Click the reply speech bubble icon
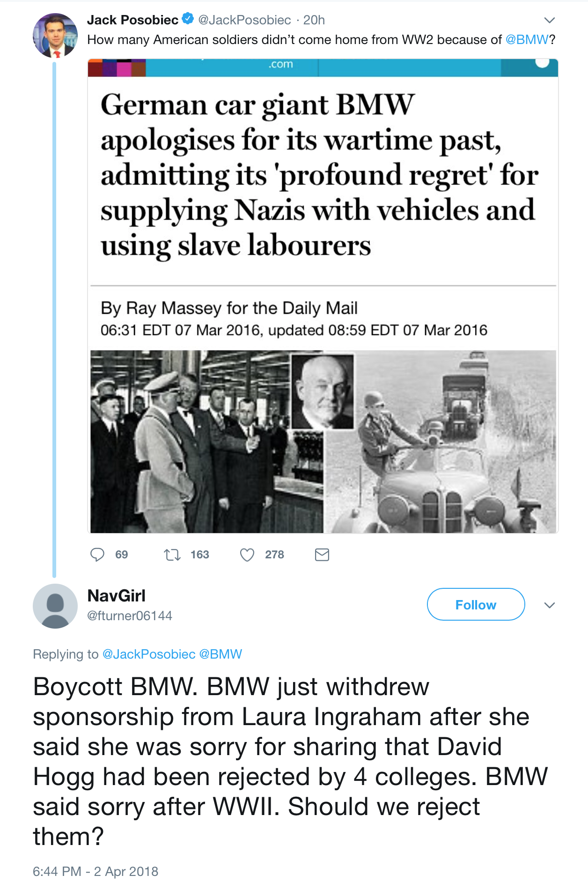Viewport: 588px width, 890px height. coord(97,555)
